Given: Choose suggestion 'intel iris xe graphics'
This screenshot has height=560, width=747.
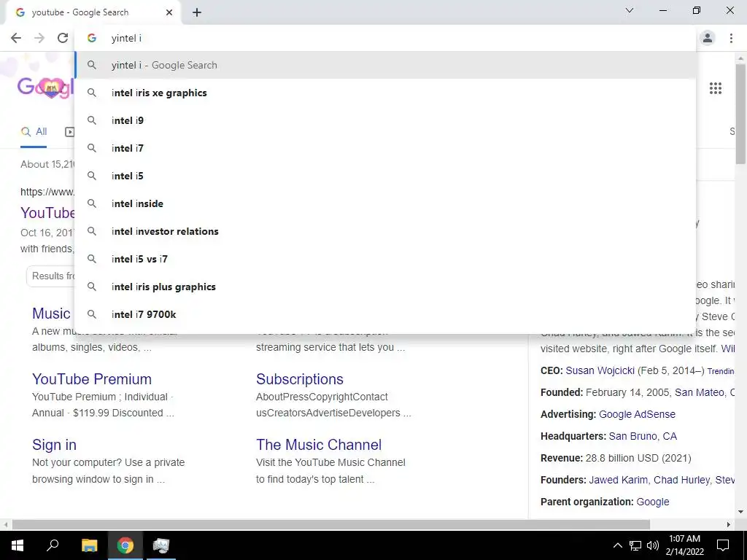Looking at the screenshot, I should (x=385, y=93).
